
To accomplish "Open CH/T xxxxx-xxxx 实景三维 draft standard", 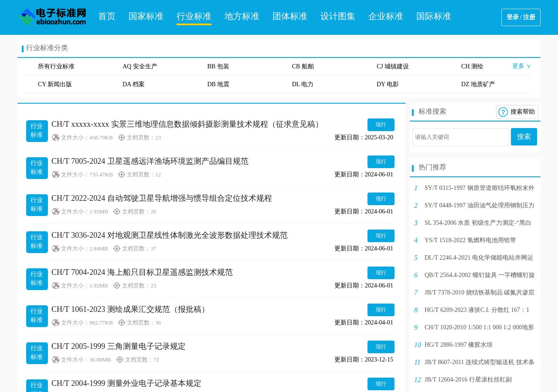I will tap(187, 124).
